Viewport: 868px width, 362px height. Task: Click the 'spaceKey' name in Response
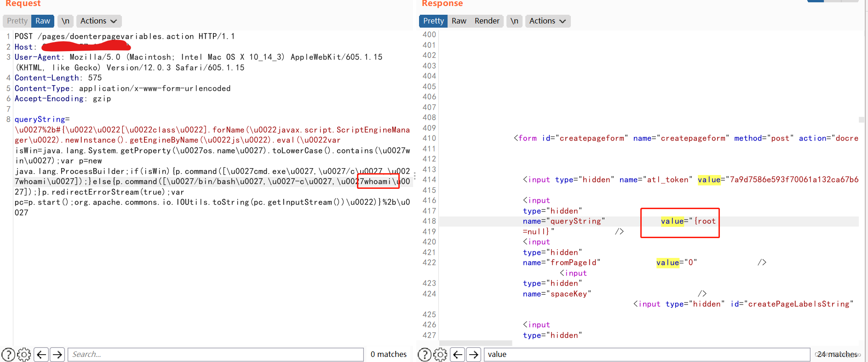click(x=569, y=294)
